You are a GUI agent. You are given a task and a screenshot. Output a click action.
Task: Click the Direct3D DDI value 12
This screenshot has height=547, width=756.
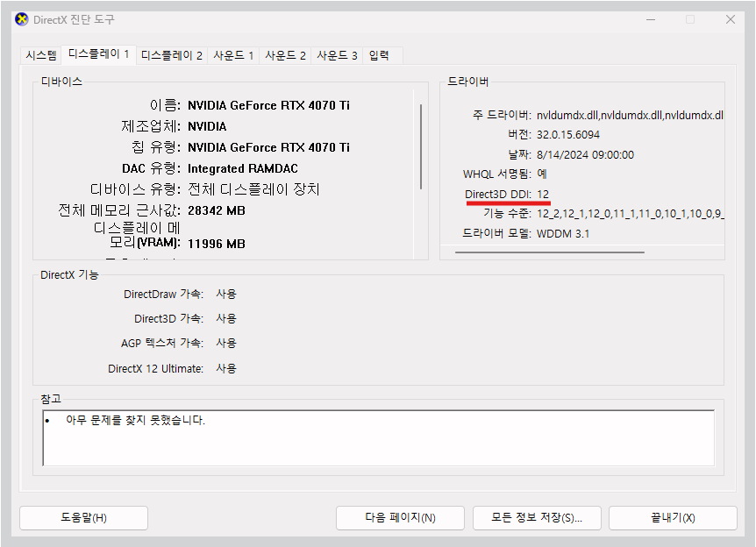point(543,195)
